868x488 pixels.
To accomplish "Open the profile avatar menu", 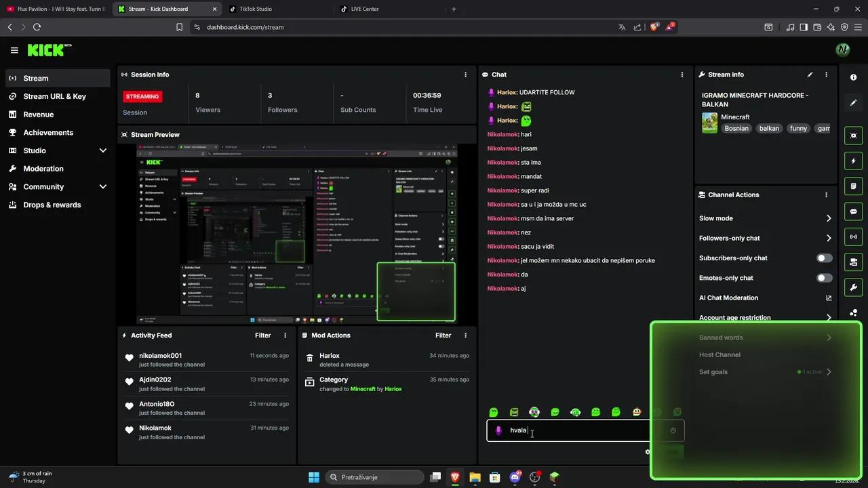I will (x=843, y=49).
